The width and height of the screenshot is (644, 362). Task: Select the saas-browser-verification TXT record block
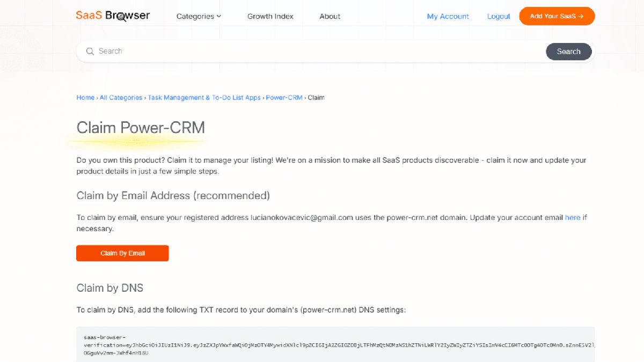(x=335, y=345)
